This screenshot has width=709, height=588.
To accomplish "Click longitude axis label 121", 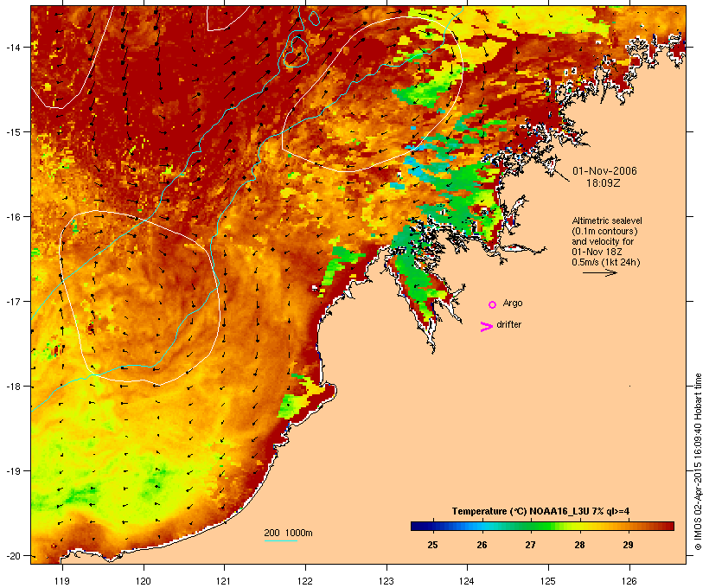I will pos(224,581).
